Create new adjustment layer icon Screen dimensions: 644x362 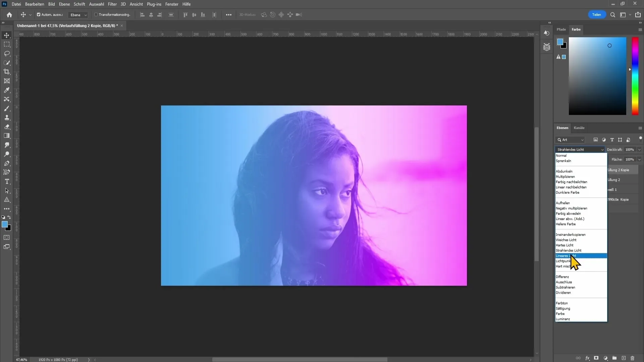click(x=605, y=358)
